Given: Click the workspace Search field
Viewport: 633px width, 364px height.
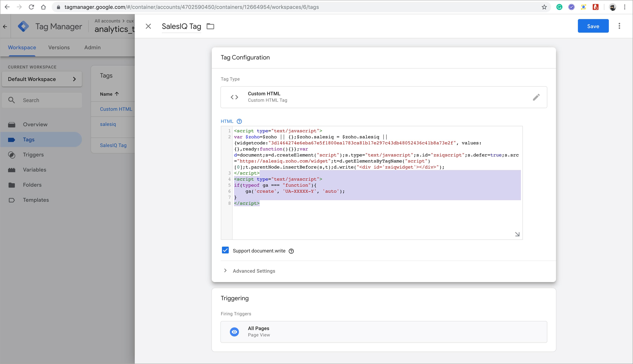Looking at the screenshot, I should click(42, 100).
